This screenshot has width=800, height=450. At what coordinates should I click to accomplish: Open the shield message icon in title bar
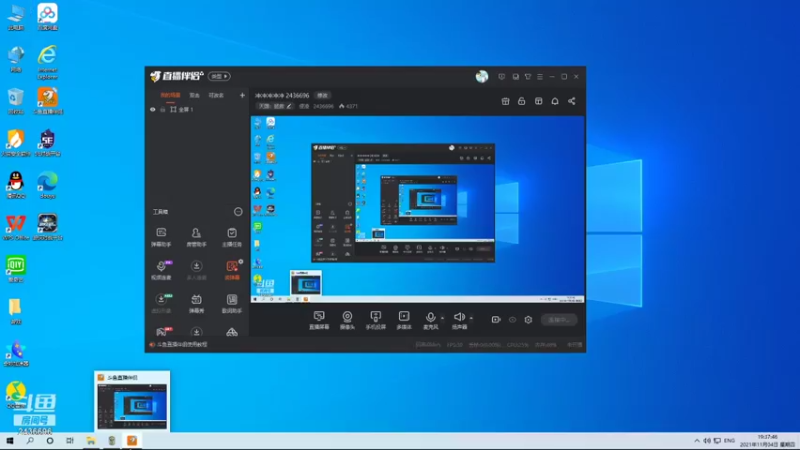502,77
